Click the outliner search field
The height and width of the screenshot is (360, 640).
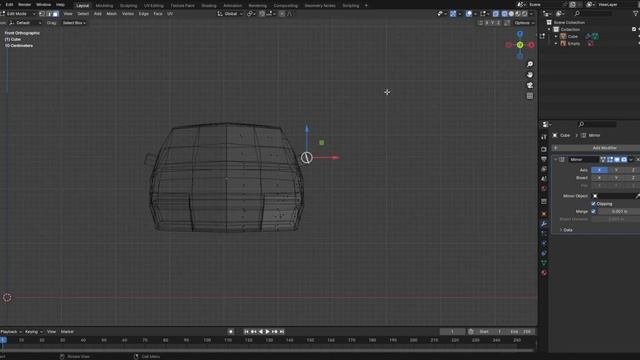click(593, 13)
